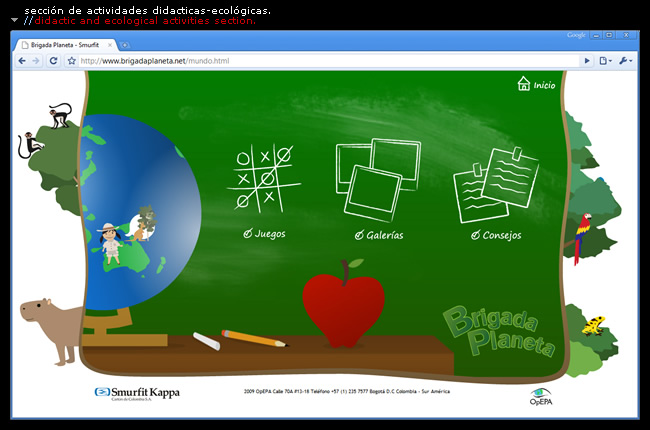The height and width of the screenshot is (430, 650).
Task: Click the Smurfit Kappa logo
Action: (137, 393)
